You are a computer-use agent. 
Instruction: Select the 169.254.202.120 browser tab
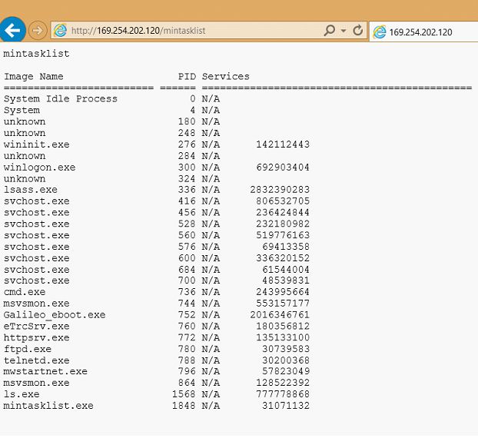[x=423, y=32]
